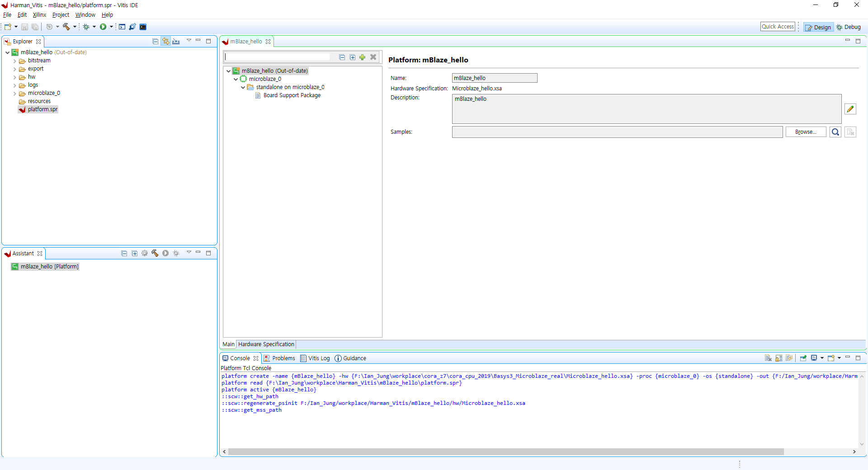Open the Project menu
The image size is (868, 470).
61,15
